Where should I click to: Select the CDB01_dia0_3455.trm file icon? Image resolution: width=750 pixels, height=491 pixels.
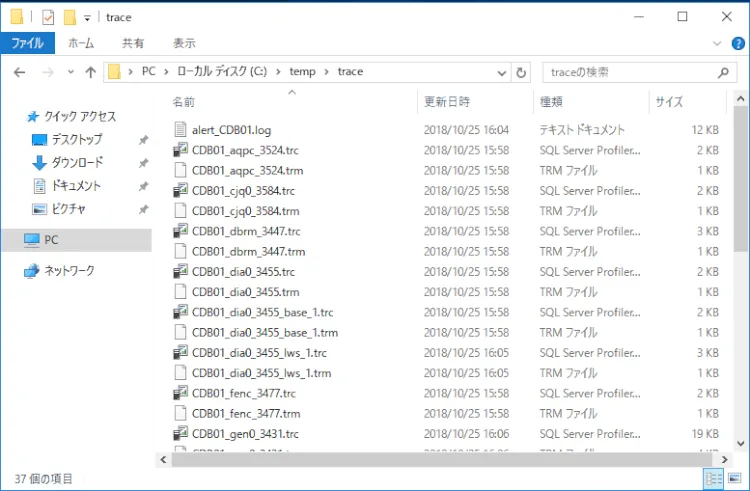180,292
